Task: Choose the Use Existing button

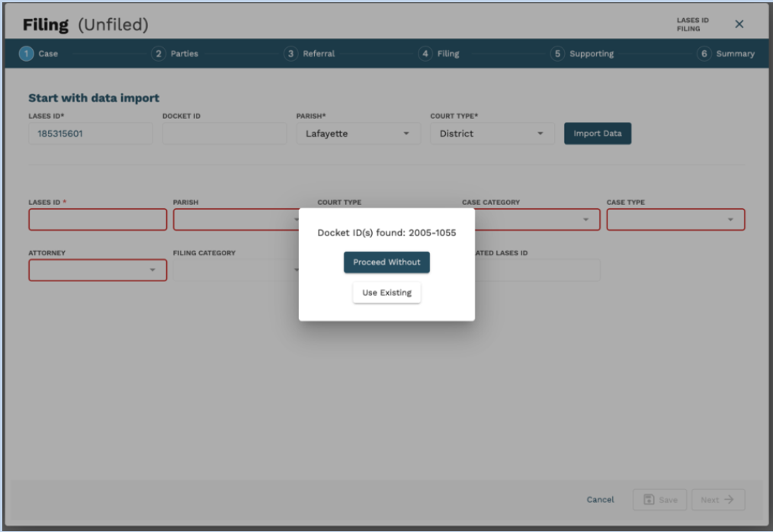Action: tap(386, 293)
